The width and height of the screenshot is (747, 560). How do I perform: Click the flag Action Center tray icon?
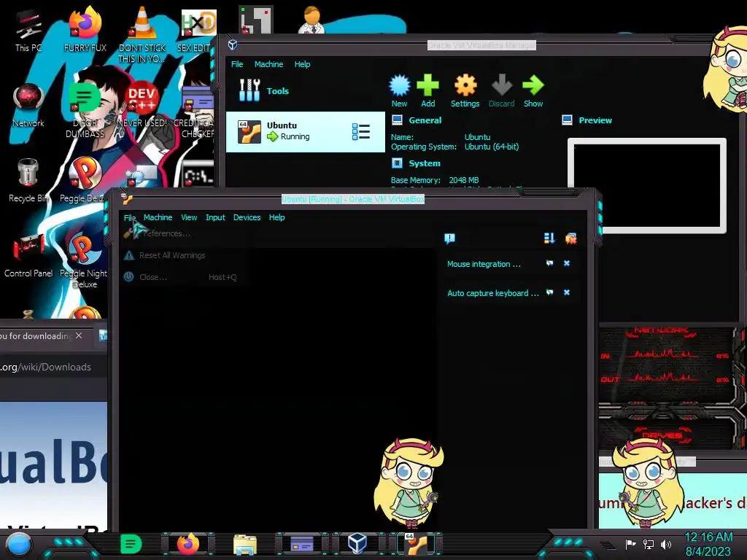pyautogui.click(x=630, y=544)
